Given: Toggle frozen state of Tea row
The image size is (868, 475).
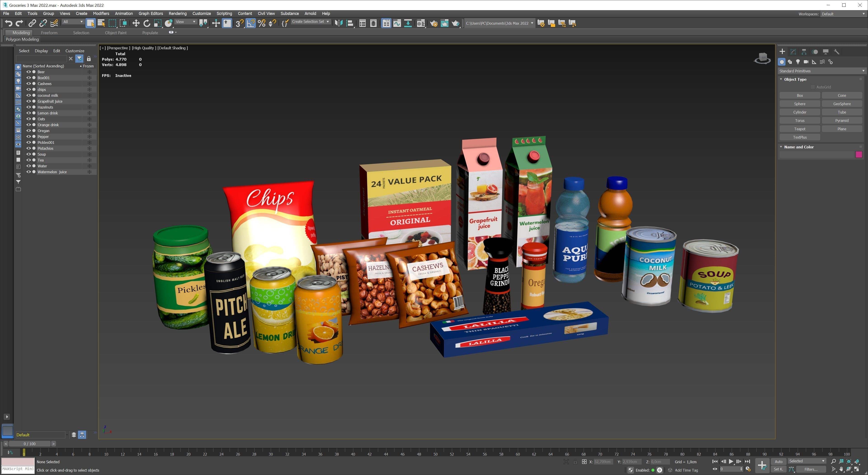Looking at the screenshot, I should [x=89, y=160].
